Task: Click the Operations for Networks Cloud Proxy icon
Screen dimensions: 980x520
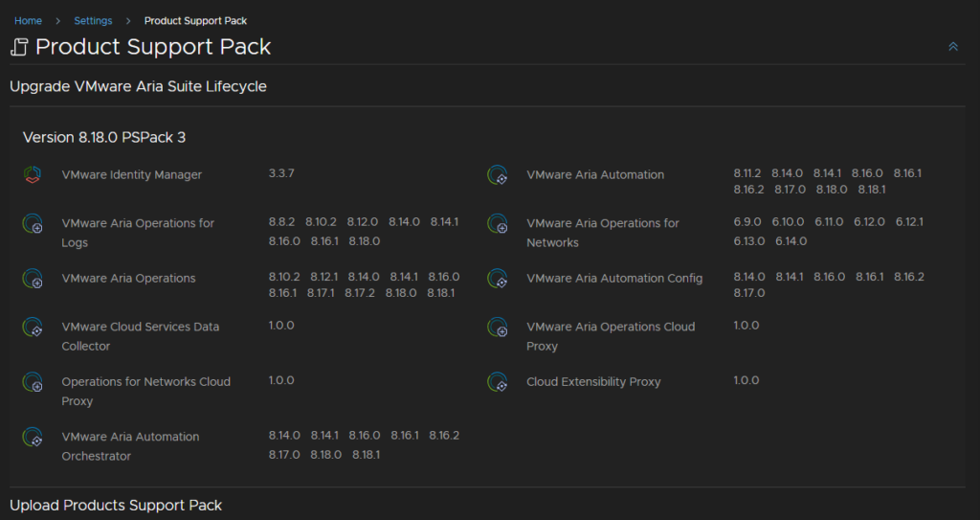Action: pos(33,382)
